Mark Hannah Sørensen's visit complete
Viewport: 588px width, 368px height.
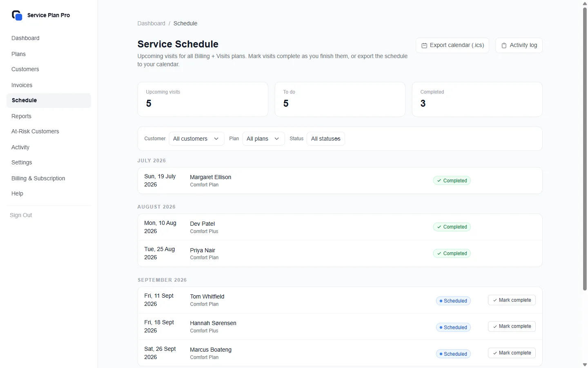point(512,326)
